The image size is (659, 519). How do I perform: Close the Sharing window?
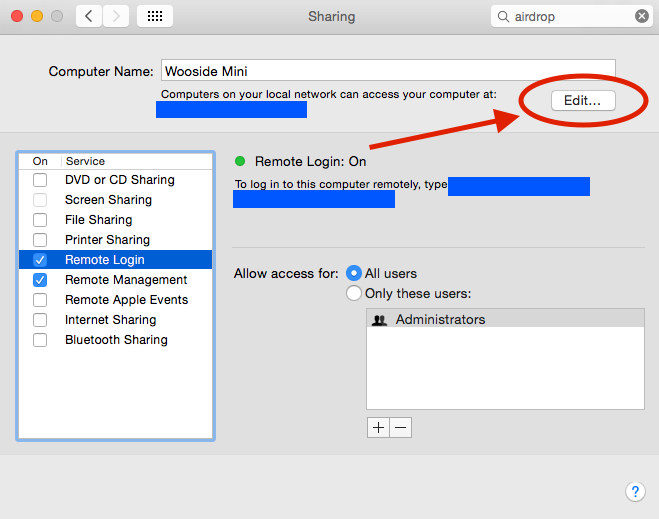pyautogui.click(x=17, y=16)
